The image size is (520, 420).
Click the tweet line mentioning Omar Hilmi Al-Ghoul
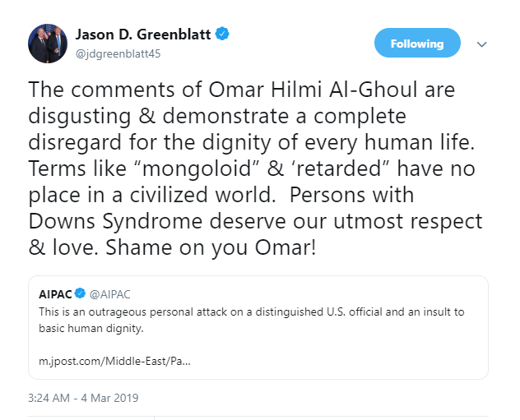[242, 89]
